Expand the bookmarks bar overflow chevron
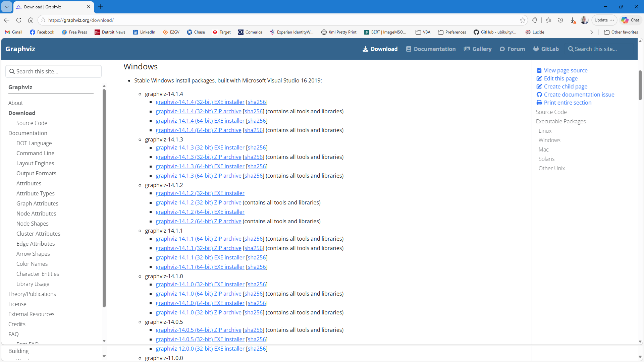Viewport: 644px width, 362px height. (591, 32)
